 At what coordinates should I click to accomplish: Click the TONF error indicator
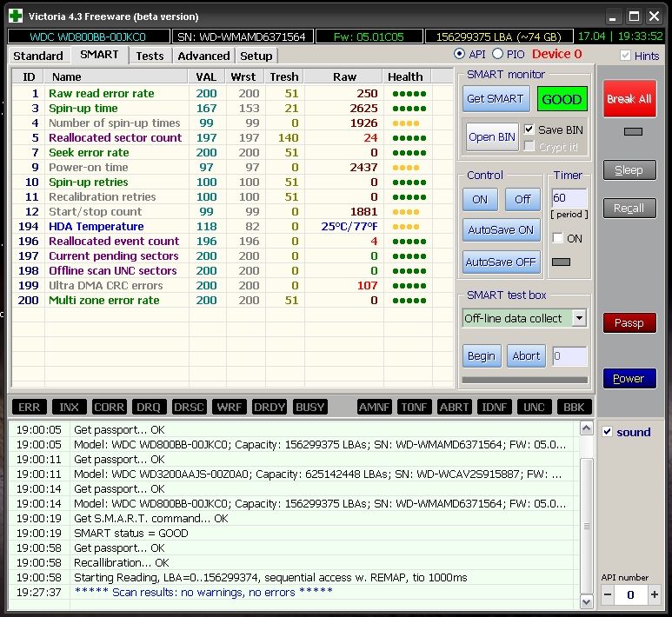(414, 407)
